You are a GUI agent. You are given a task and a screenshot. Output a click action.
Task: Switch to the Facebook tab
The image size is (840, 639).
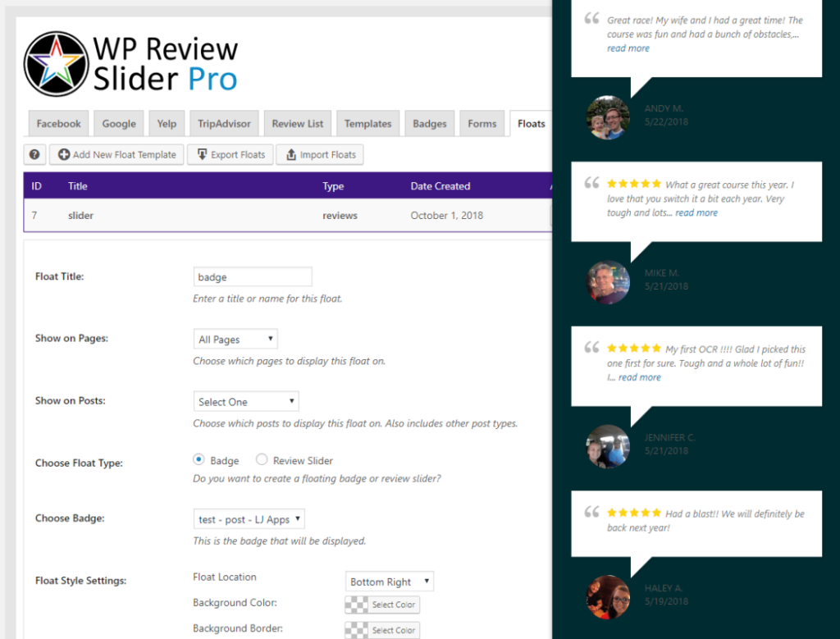click(x=58, y=124)
